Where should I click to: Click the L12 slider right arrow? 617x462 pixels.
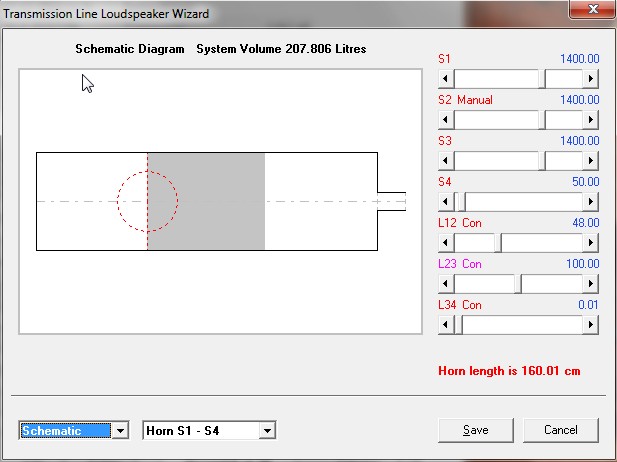(591, 243)
